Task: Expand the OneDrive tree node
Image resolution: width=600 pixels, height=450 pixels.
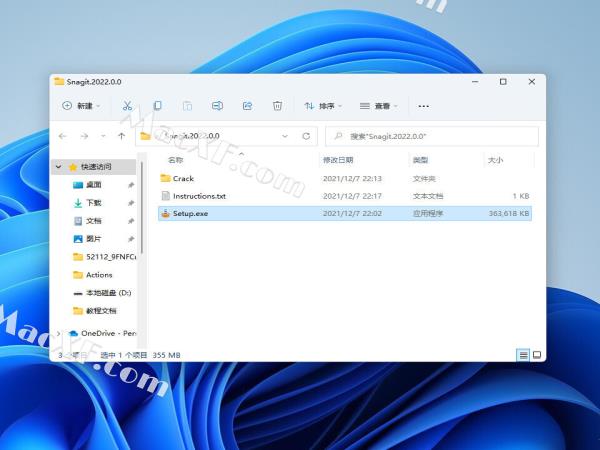Action: coord(59,333)
